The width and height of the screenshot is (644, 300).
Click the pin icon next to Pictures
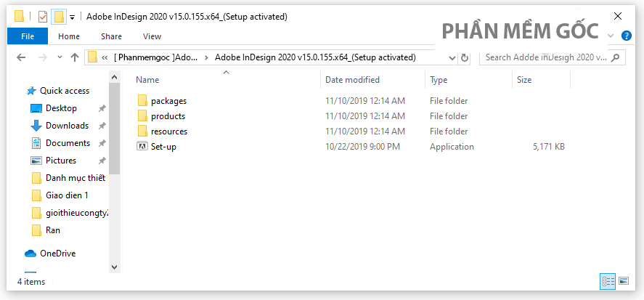(x=102, y=161)
